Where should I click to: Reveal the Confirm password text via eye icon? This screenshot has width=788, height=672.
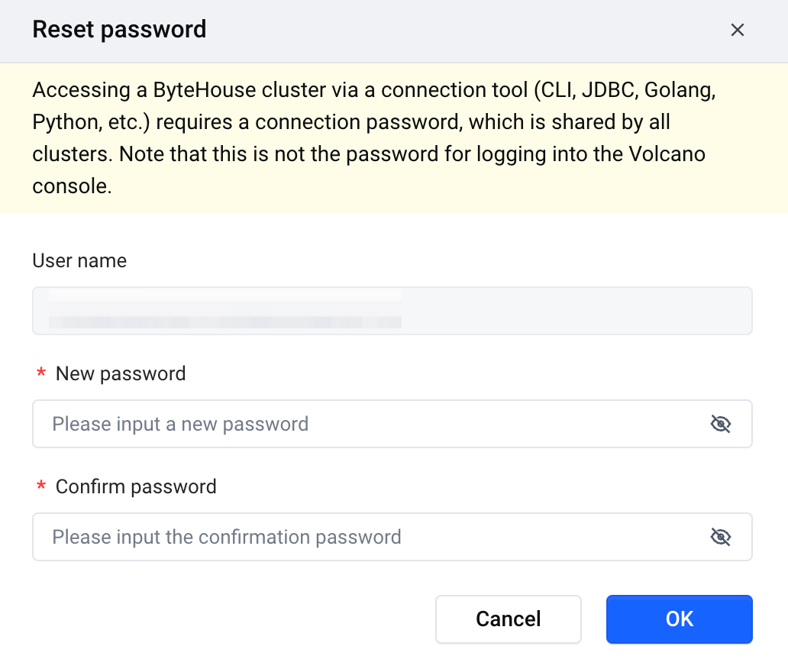[x=721, y=537]
